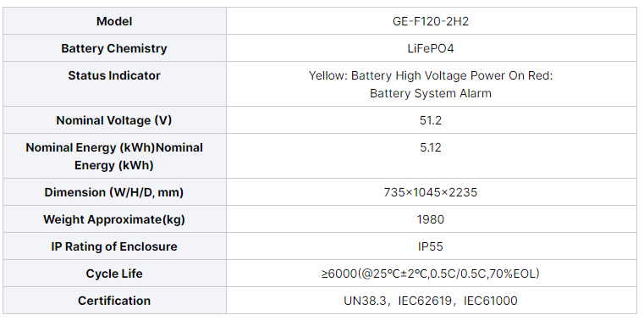Select the GE-F120-2H2 model value
The width and height of the screenshot is (644, 326).
click(x=431, y=21)
